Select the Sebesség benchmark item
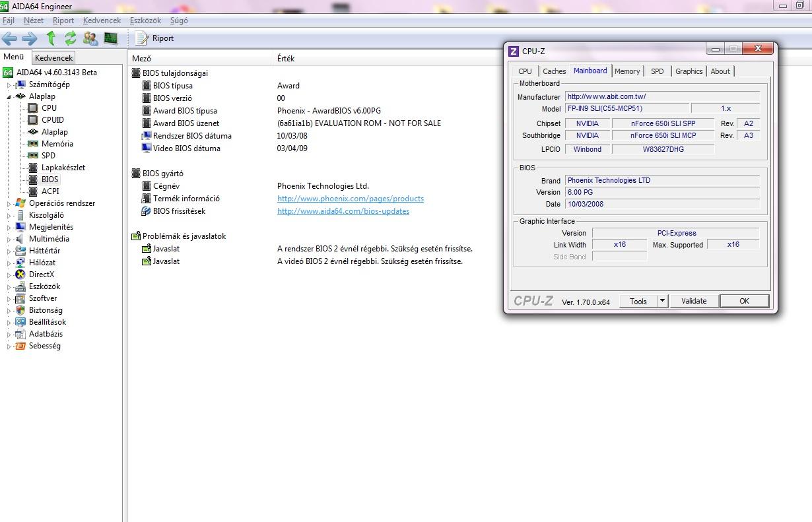This screenshot has height=522, width=812. tap(44, 346)
